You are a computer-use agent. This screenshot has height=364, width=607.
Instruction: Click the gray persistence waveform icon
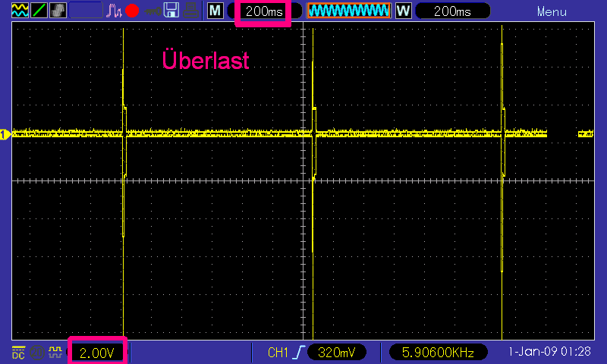pyautogui.click(x=58, y=11)
